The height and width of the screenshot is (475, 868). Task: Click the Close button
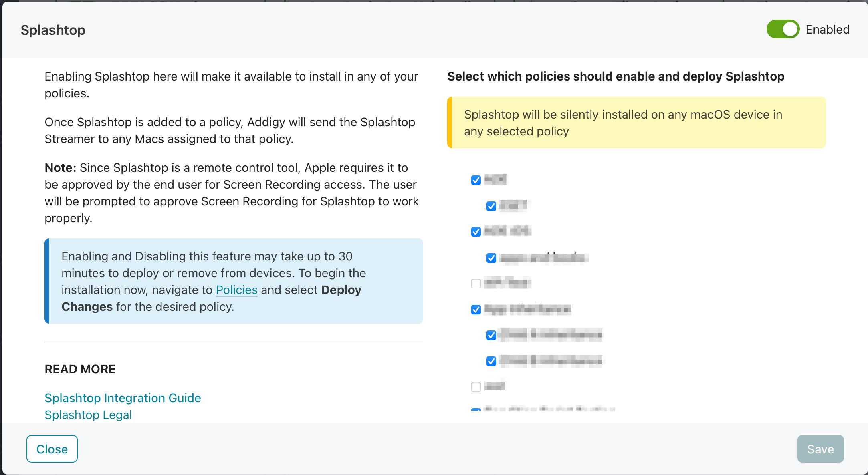point(52,449)
